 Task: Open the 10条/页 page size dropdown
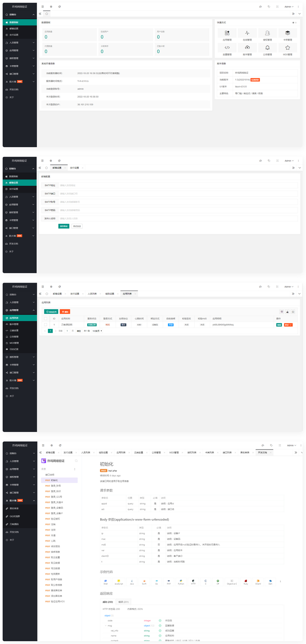97,331
